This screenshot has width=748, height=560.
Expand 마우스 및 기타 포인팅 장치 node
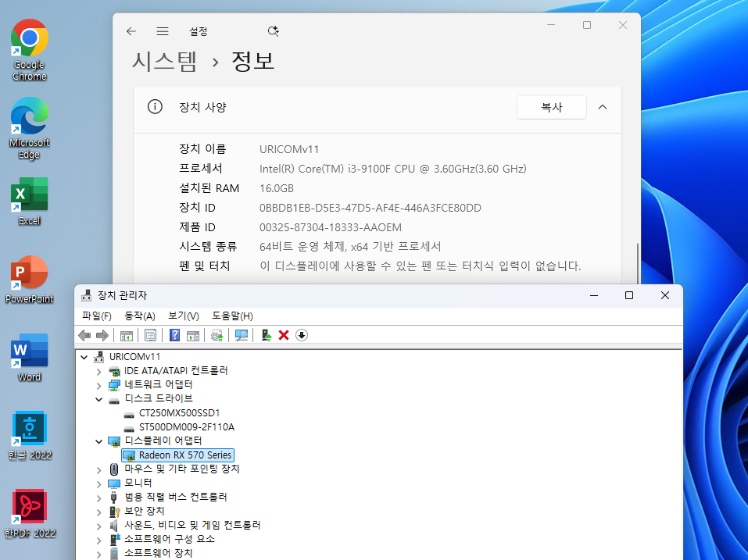tap(98, 470)
